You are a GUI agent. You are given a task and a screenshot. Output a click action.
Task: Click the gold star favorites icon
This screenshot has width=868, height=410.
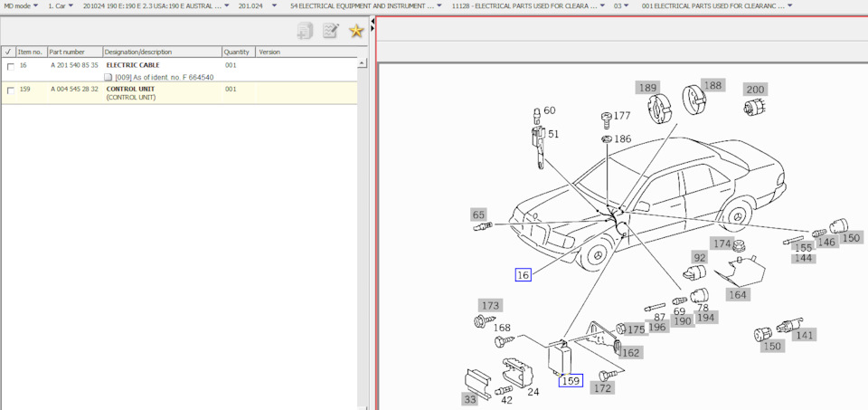(356, 31)
